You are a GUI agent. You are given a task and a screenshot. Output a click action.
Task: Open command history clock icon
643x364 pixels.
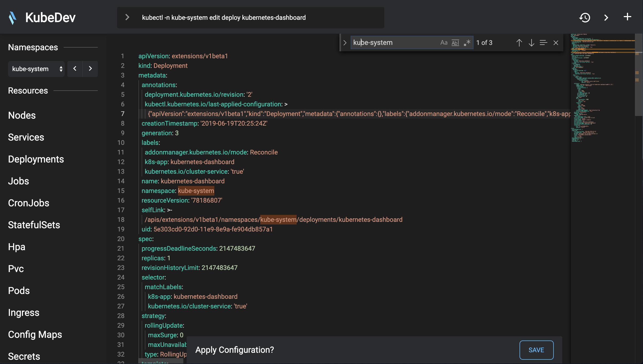pos(585,18)
